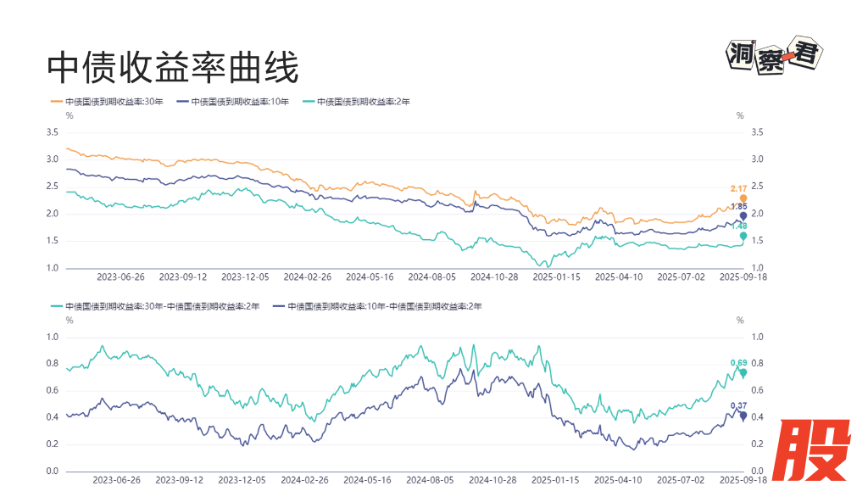Click the 3.5 value on top chart left axis
The width and height of the screenshot is (868, 497).
pyautogui.click(x=53, y=132)
